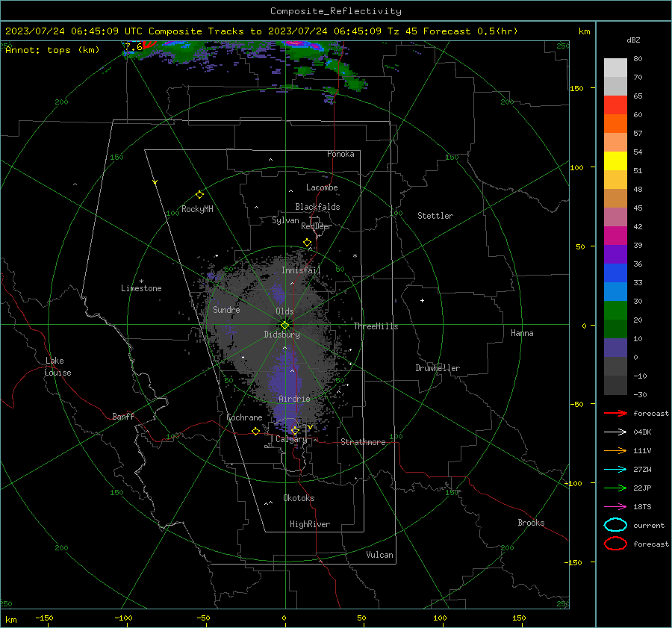672x628 pixels.
Task: Click the yellow diamond marker near Cochrane
Action: 256,431
